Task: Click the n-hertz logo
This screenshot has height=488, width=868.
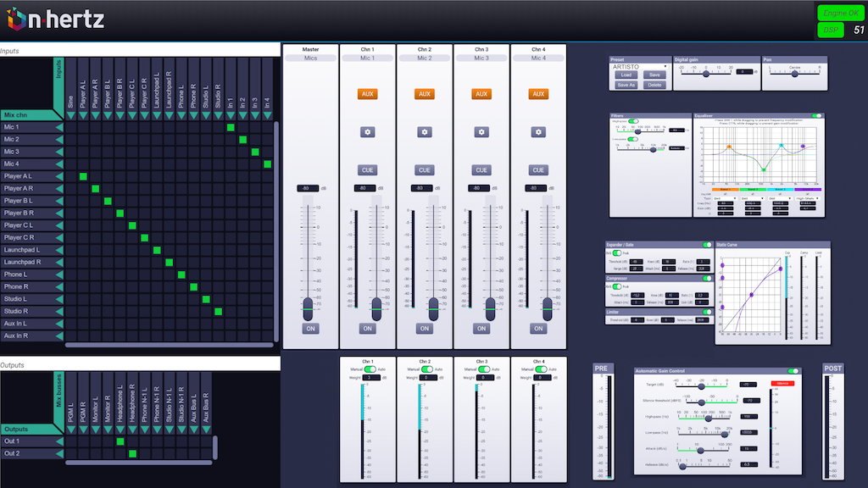Action: point(55,19)
